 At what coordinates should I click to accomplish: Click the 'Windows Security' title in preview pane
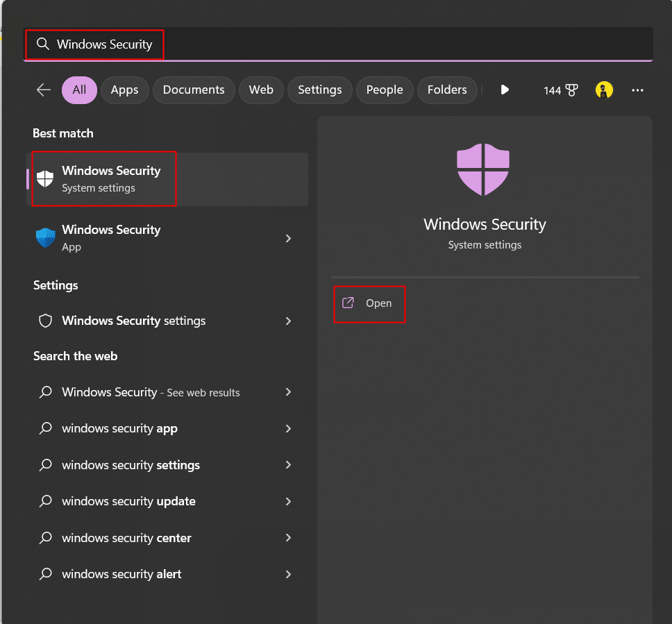click(485, 224)
